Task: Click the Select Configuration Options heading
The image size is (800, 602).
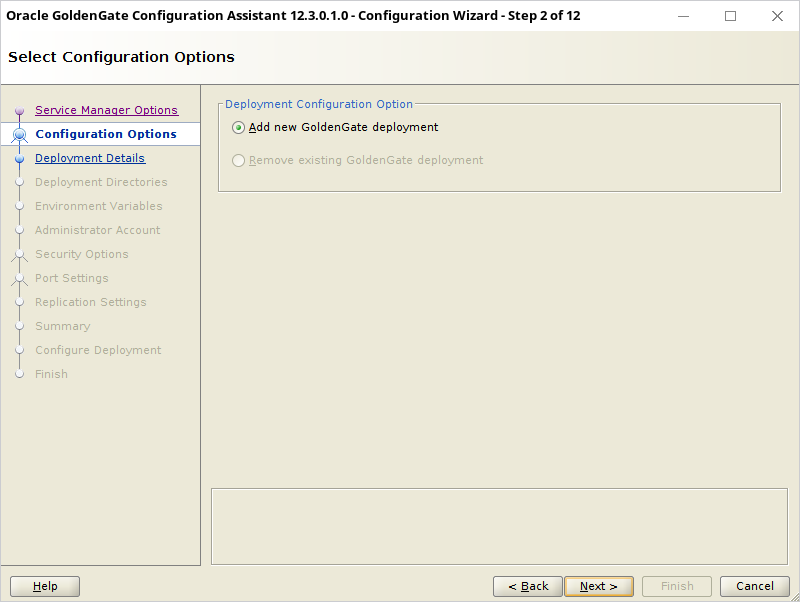Action: [121, 57]
